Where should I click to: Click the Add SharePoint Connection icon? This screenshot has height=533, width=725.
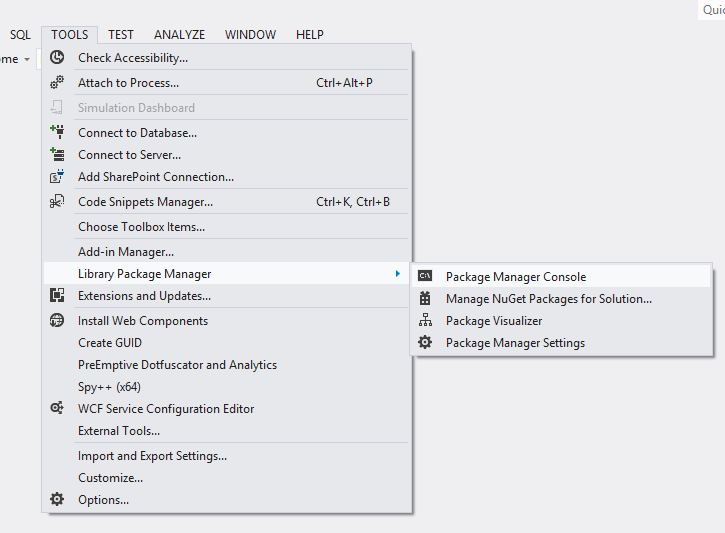[57, 177]
